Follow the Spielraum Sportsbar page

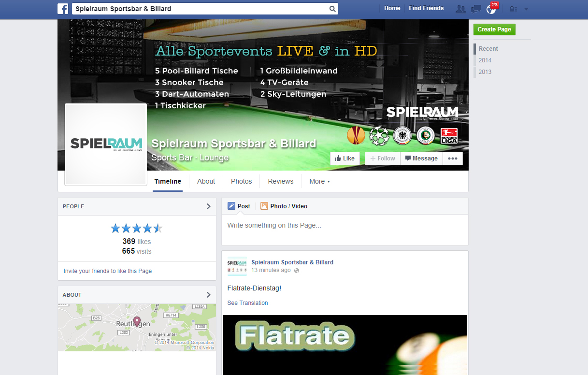[382, 158]
